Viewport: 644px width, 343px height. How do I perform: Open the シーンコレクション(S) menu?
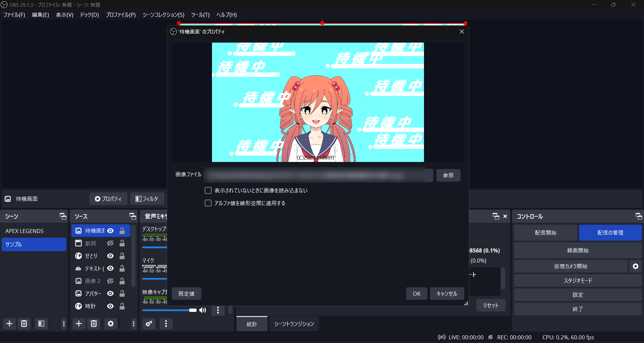pyautogui.click(x=163, y=15)
